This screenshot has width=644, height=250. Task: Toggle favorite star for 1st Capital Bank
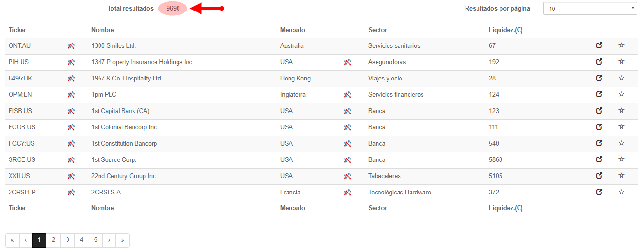tap(622, 111)
